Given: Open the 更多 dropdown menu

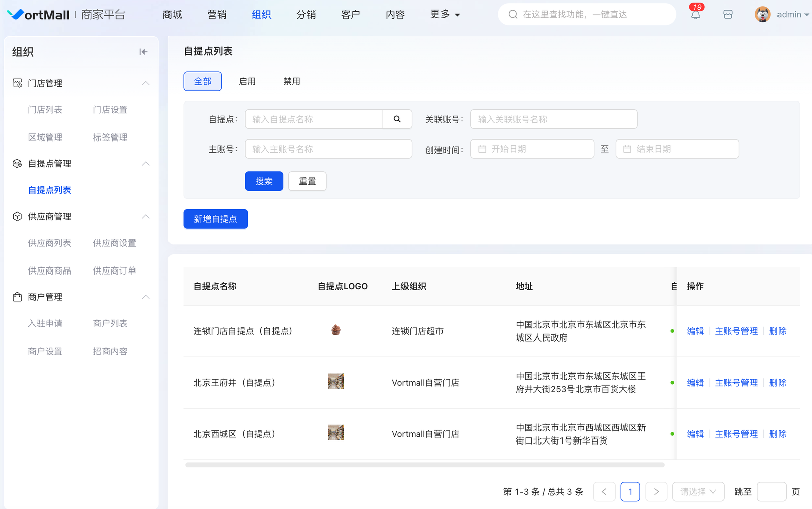Looking at the screenshot, I should point(445,15).
